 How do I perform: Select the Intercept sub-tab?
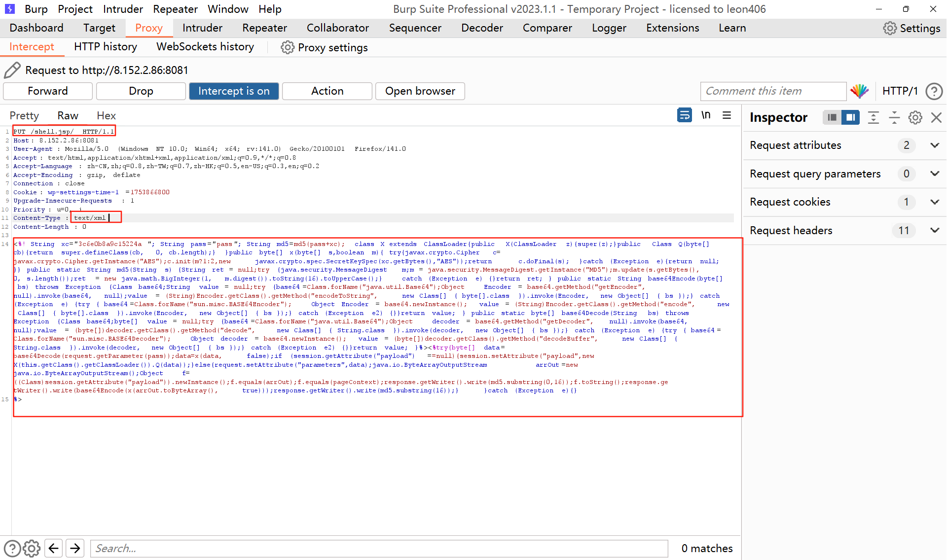click(32, 47)
